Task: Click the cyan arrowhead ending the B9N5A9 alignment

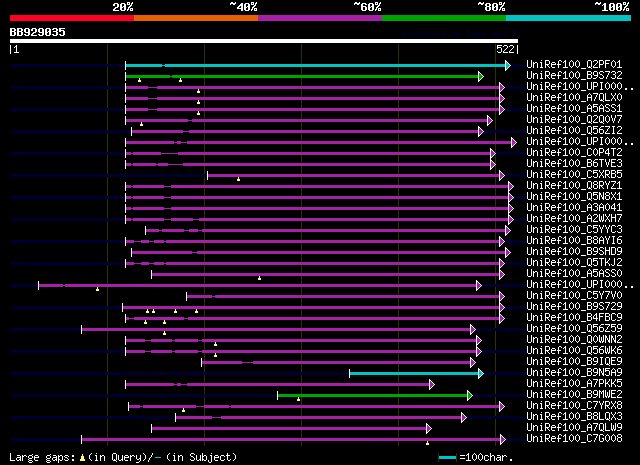Action: [x=481, y=374]
